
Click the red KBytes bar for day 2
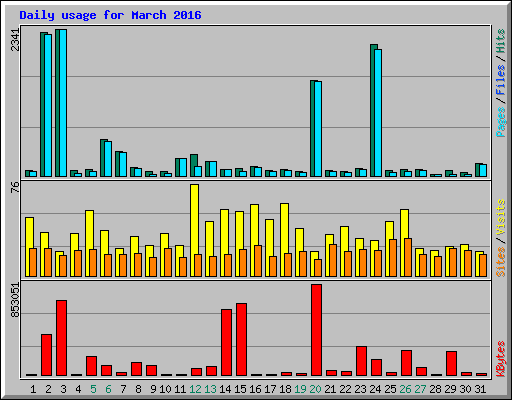[46, 355]
